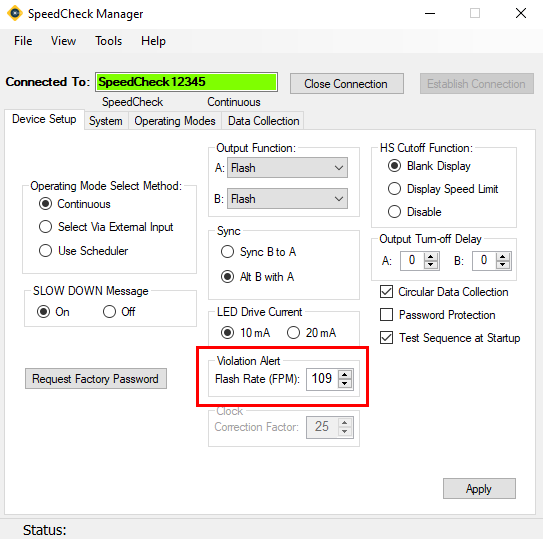Close the SpeedCheck Manager window

click(x=521, y=14)
